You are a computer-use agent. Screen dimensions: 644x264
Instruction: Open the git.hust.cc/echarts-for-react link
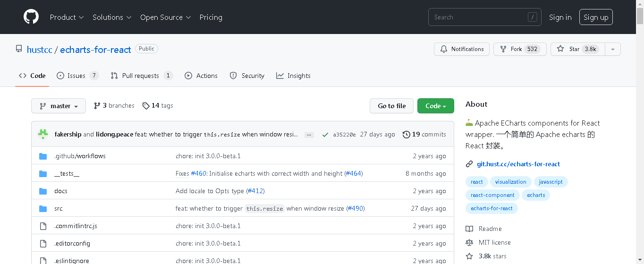coord(518,164)
